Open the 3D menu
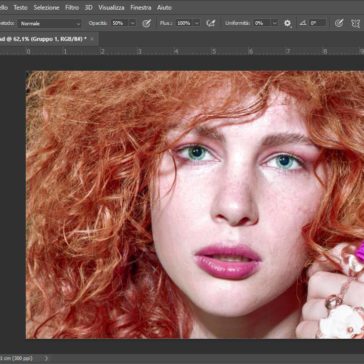 coord(89,7)
